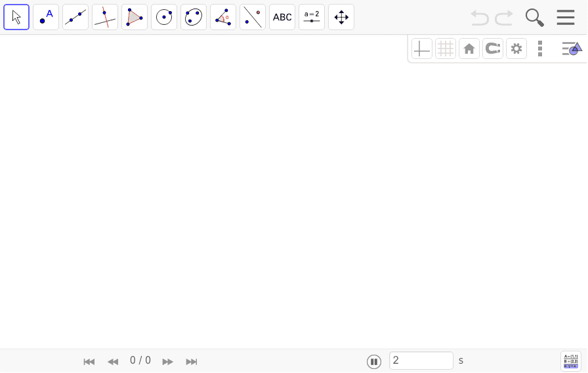Choose the ABC Text tool
588x373 pixels.
pos(282,17)
